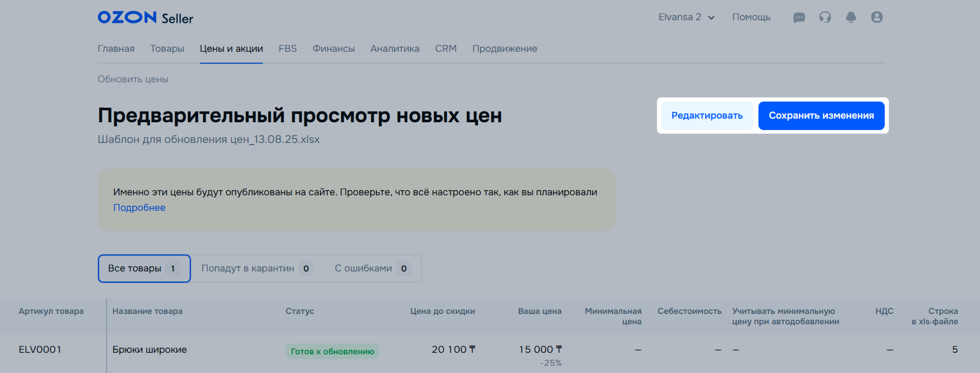The image size is (980, 373).
Task: Open the chat messages icon
Action: [799, 18]
